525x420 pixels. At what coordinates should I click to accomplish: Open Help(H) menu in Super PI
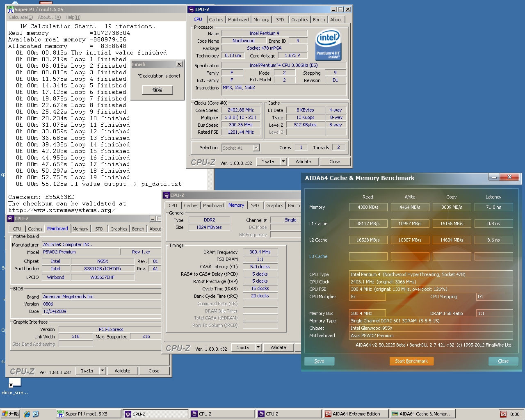(x=73, y=17)
